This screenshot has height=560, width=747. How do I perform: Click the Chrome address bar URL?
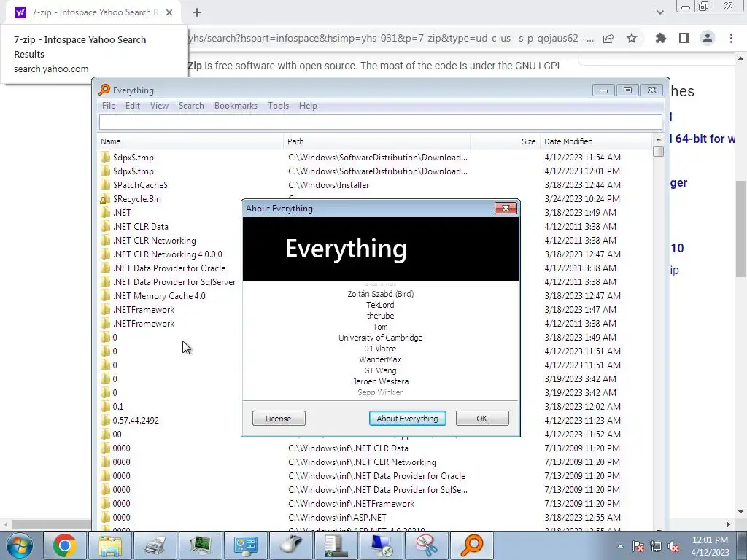(x=391, y=39)
